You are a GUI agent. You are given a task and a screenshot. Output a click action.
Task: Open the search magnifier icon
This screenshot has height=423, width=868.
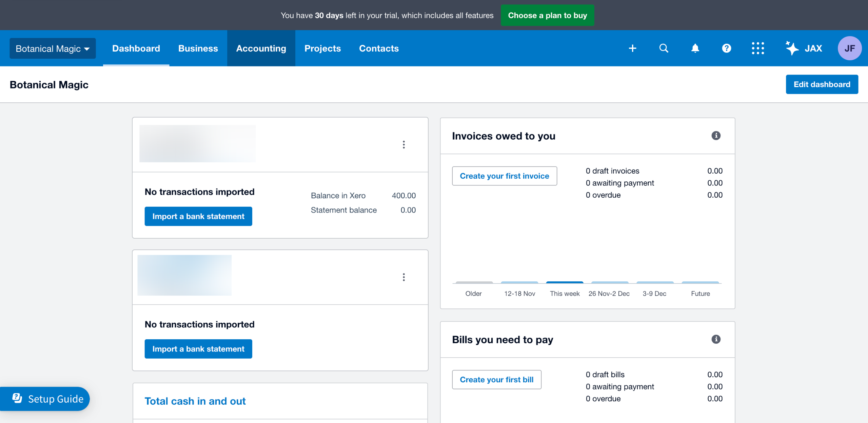[664, 48]
